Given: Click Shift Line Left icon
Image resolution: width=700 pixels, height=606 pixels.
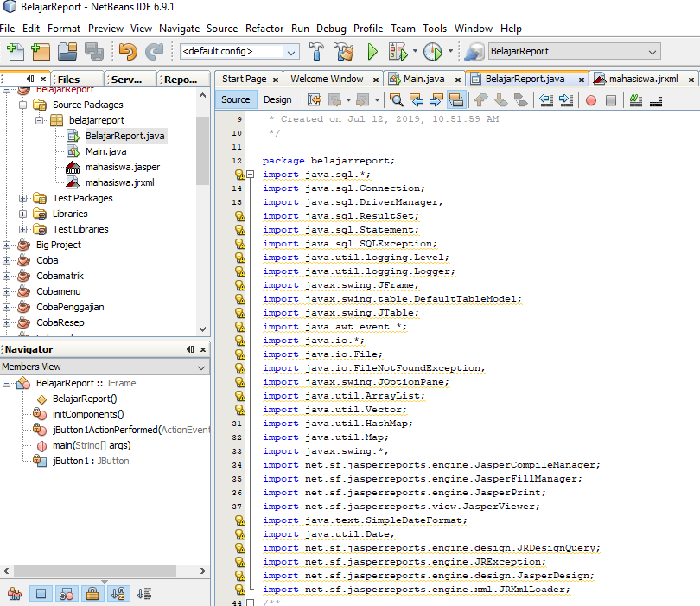Looking at the screenshot, I should [546, 100].
